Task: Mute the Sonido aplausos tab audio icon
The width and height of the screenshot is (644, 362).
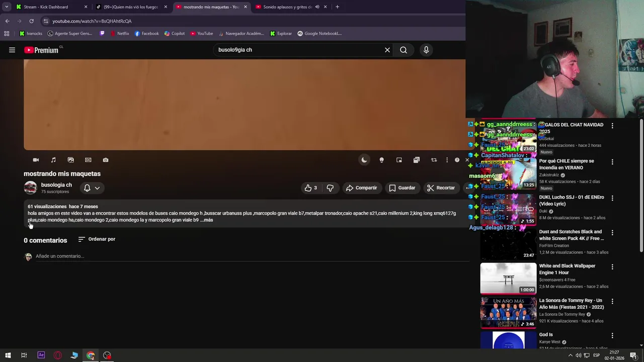Action: pos(317,7)
